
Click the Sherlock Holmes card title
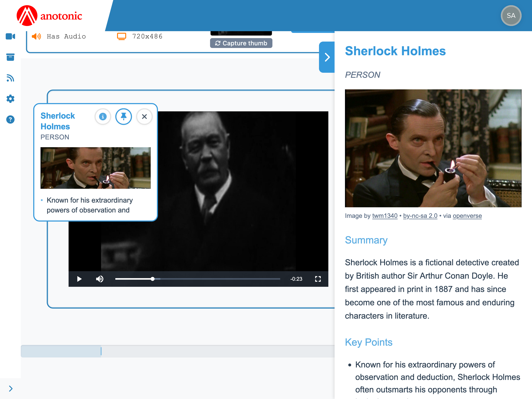[x=58, y=121]
